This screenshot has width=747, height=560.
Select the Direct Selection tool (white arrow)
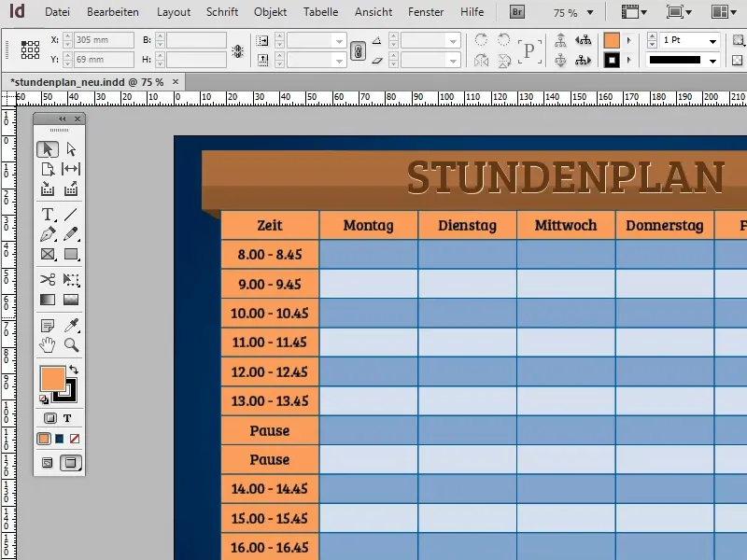[x=71, y=149]
